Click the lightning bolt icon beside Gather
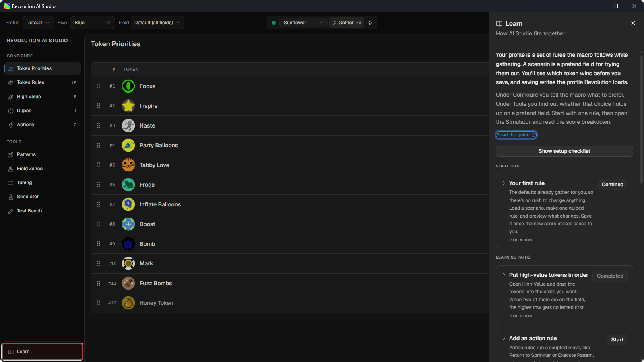 click(x=370, y=23)
